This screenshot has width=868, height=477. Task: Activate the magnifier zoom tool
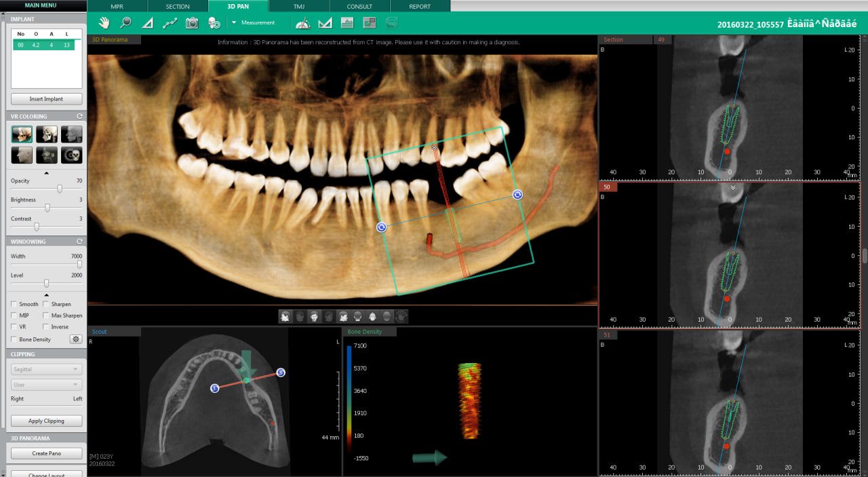(x=125, y=22)
